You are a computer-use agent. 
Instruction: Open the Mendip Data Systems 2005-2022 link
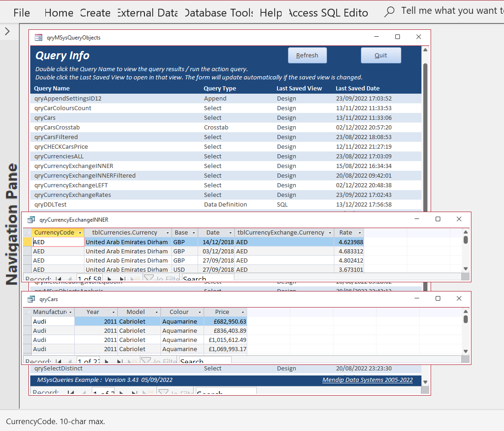pos(367,380)
